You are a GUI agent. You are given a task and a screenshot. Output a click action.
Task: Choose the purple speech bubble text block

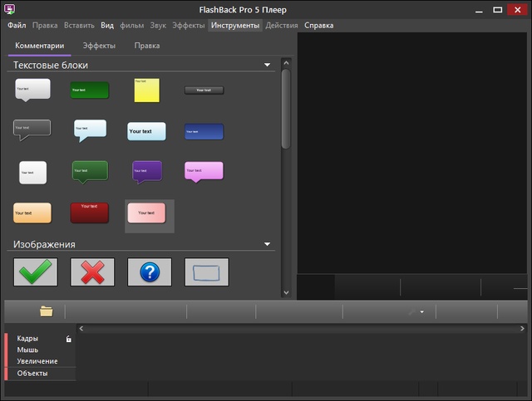click(x=147, y=172)
